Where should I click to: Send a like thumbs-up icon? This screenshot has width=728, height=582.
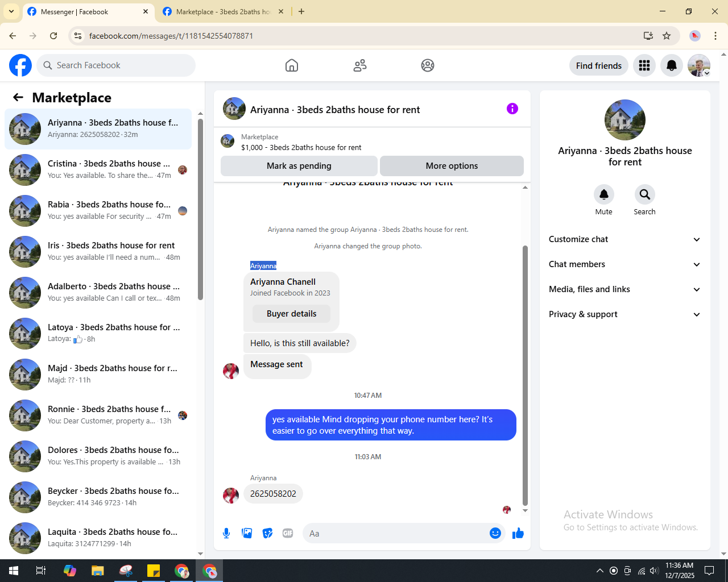(x=518, y=533)
